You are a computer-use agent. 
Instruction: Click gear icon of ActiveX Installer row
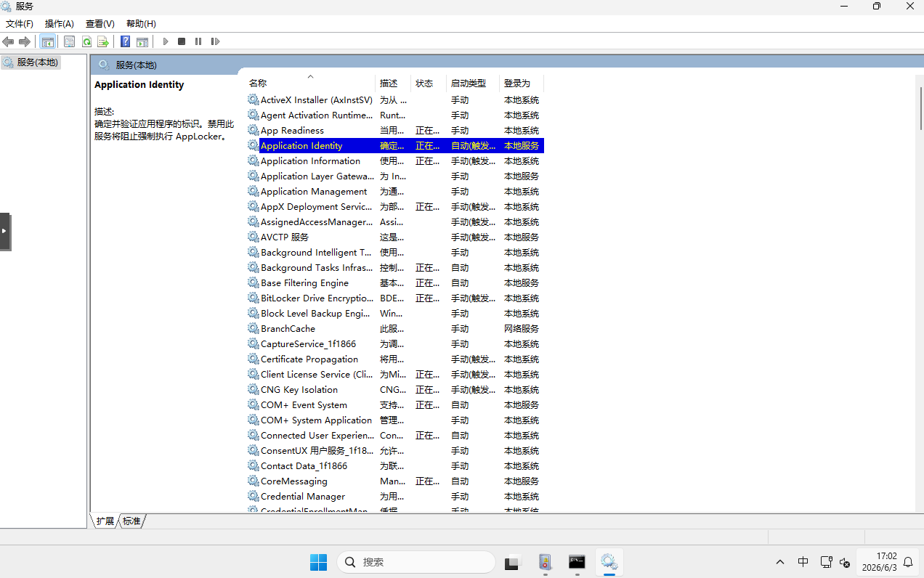click(x=253, y=99)
